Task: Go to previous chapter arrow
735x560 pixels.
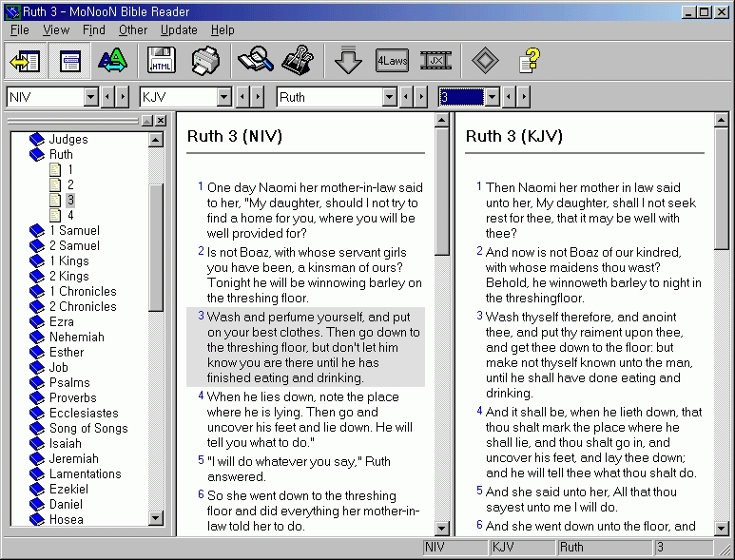Action: [509, 98]
